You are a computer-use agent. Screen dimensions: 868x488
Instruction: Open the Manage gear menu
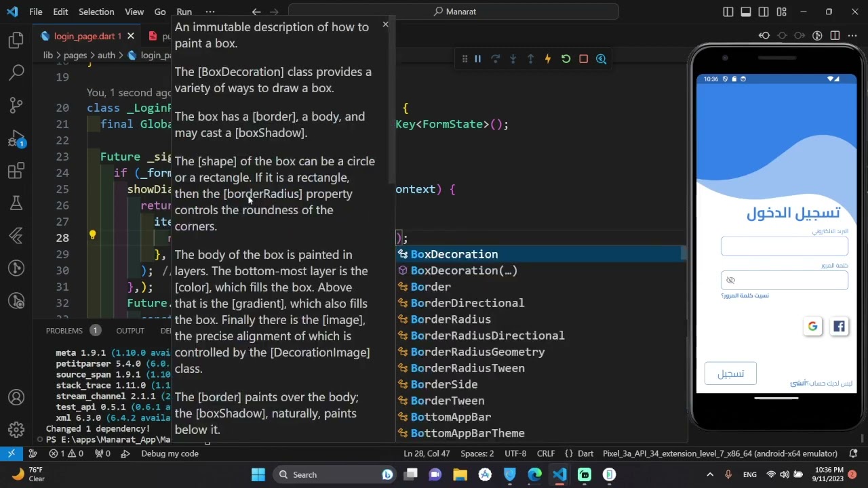[16, 430]
